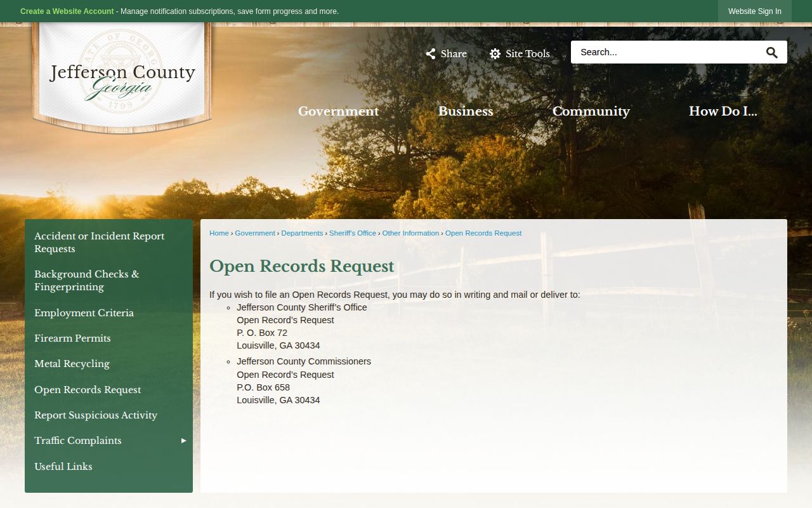Click the Jefferson County Commissioners address line

coord(304,361)
